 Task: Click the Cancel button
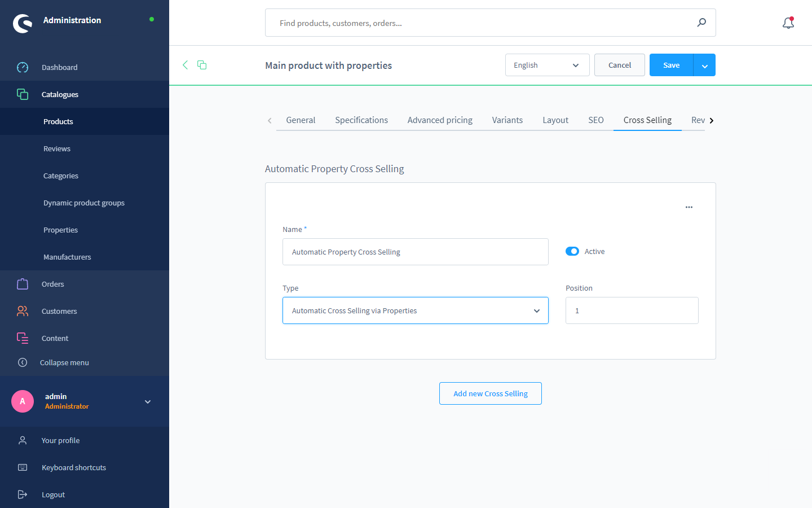coord(620,65)
